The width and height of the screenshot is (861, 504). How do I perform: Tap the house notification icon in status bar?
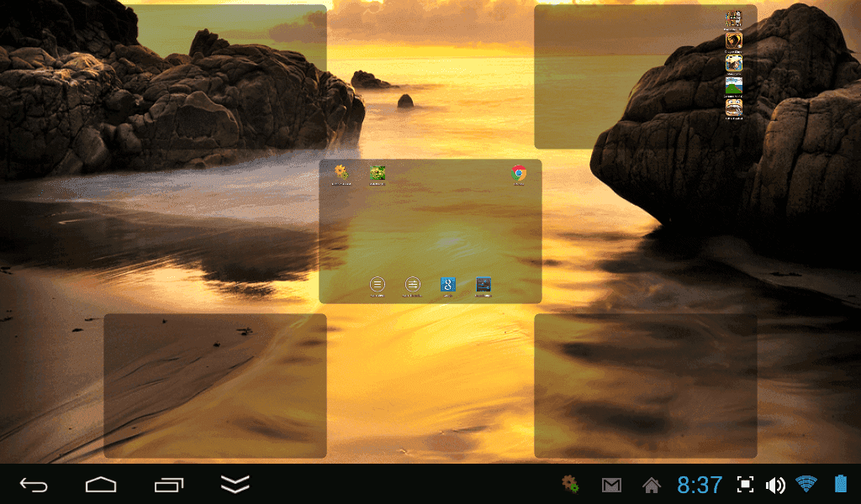pos(652,485)
